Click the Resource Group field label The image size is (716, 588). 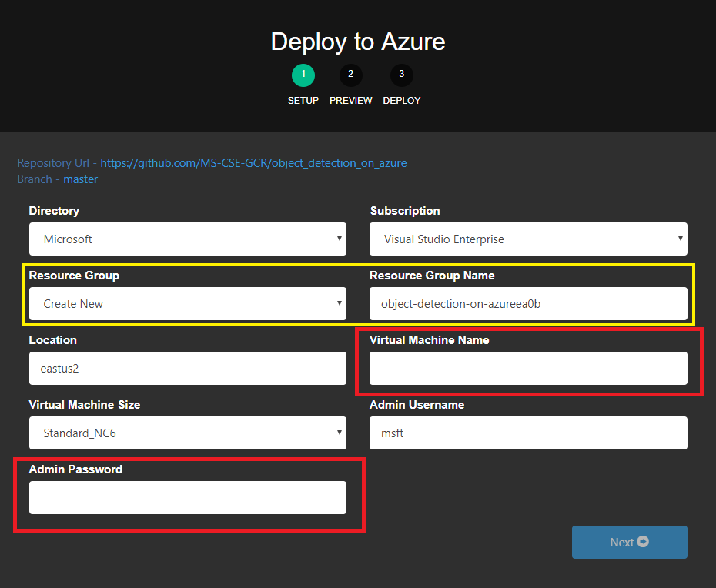(x=74, y=276)
